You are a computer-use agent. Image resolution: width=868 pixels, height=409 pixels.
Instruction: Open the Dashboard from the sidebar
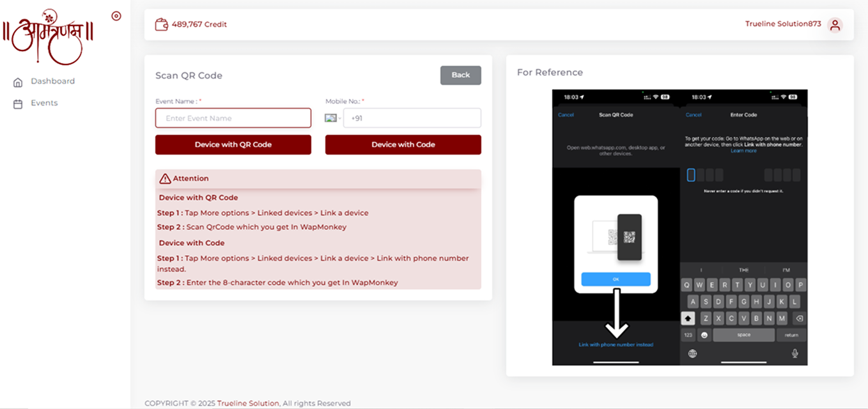tap(52, 81)
